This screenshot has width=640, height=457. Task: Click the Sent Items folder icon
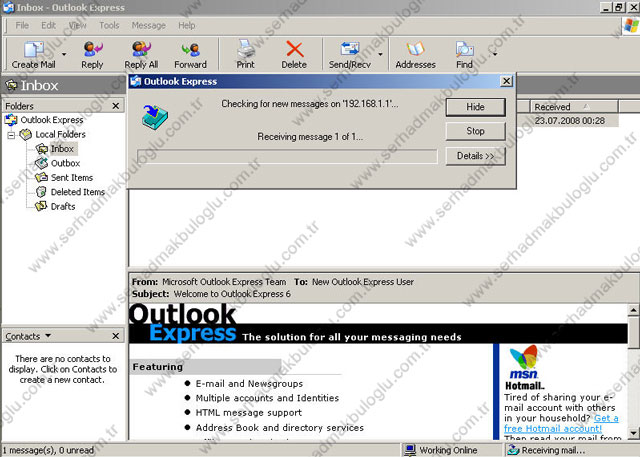41,177
